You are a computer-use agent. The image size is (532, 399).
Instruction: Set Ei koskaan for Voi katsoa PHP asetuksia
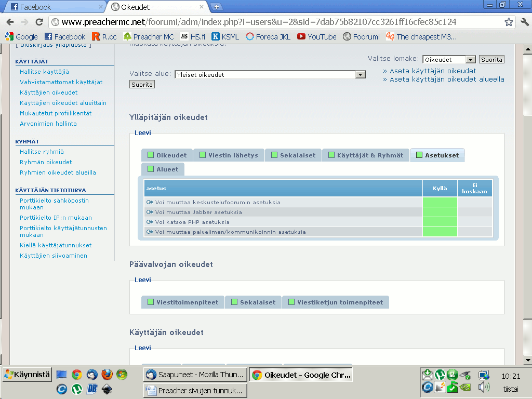click(474, 222)
